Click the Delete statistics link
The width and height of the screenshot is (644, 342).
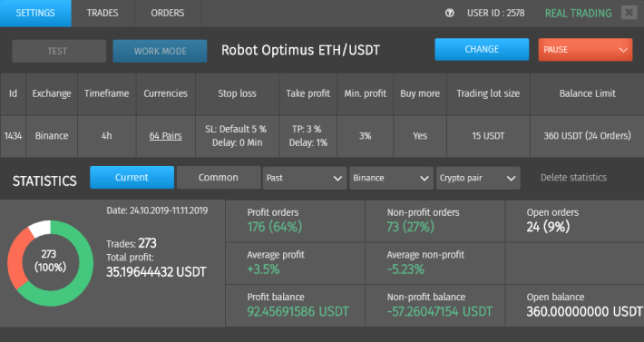[x=573, y=178]
